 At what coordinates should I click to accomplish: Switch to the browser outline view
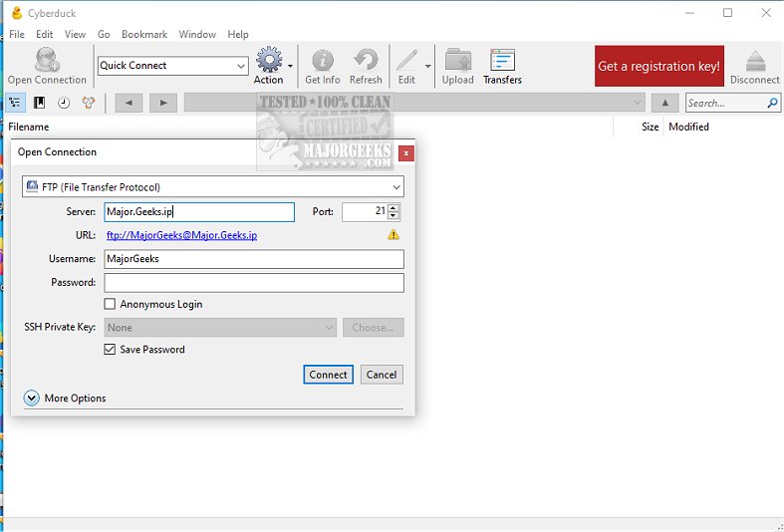coord(15,103)
